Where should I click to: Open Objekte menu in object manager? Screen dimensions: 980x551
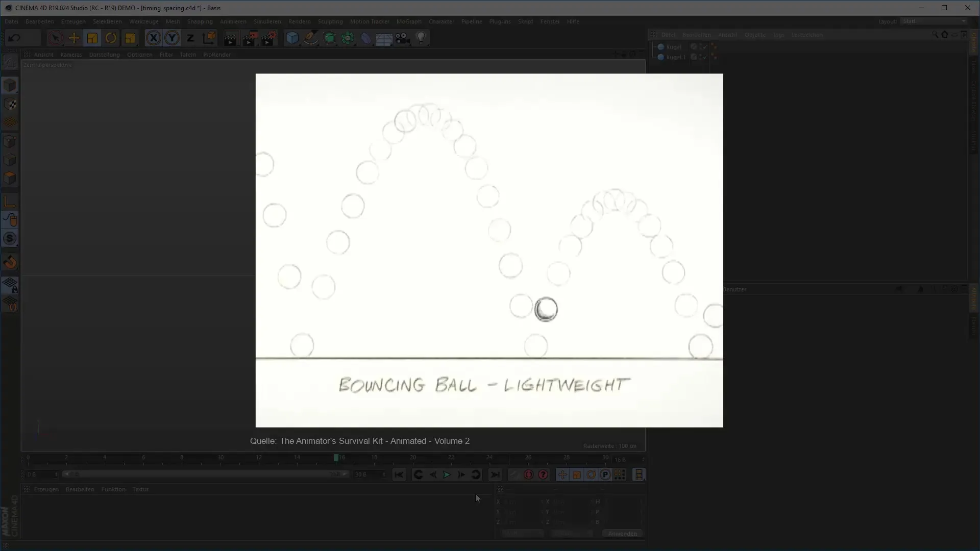click(755, 35)
